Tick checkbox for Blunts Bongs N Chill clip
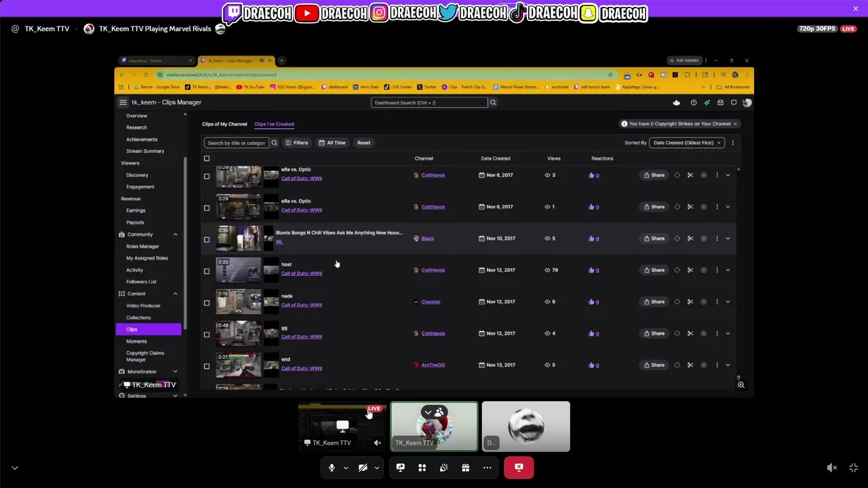 (x=207, y=239)
